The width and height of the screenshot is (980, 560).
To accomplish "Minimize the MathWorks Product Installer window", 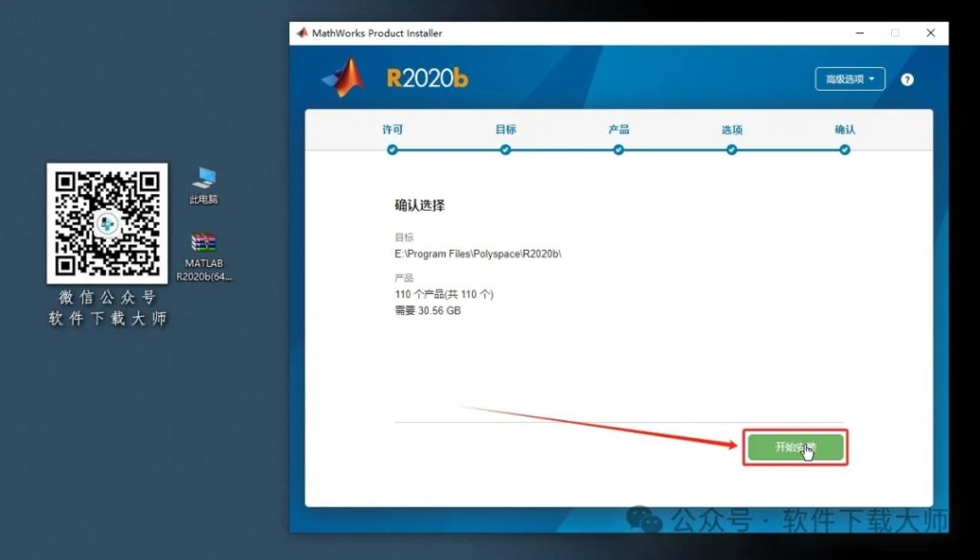I will (x=859, y=32).
